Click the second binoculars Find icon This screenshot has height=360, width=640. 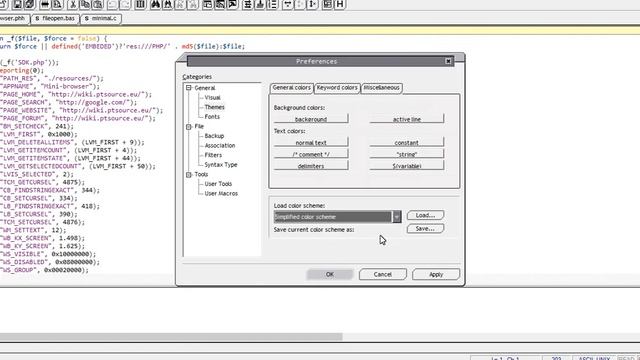coord(167,4)
